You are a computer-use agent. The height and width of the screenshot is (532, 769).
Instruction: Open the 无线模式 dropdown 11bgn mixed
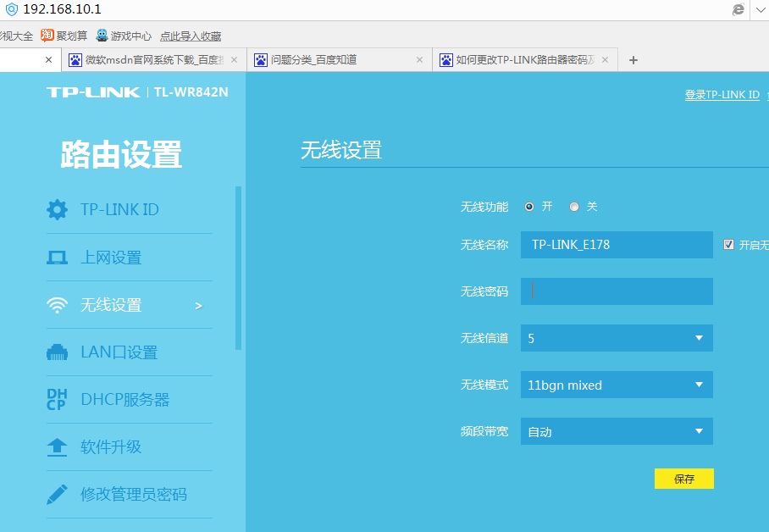tap(617, 385)
